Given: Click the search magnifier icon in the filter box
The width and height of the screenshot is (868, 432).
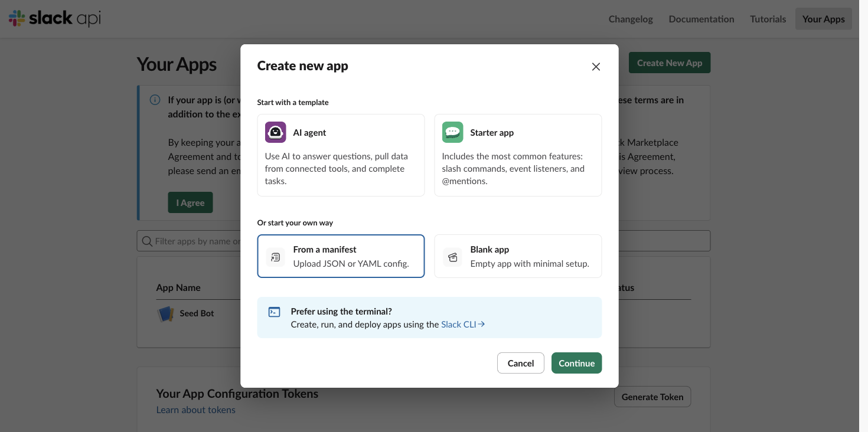Looking at the screenshot, I should coord(147,241).
